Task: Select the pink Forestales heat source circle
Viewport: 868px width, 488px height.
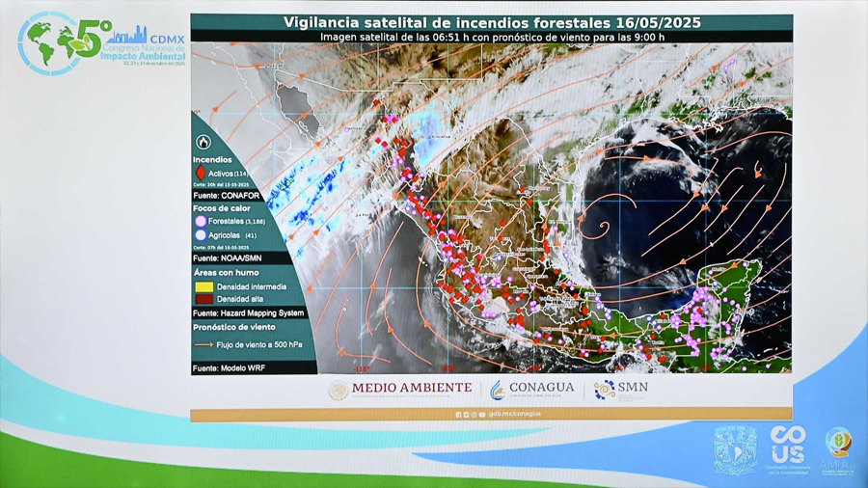Action: (x=201, y=221)
